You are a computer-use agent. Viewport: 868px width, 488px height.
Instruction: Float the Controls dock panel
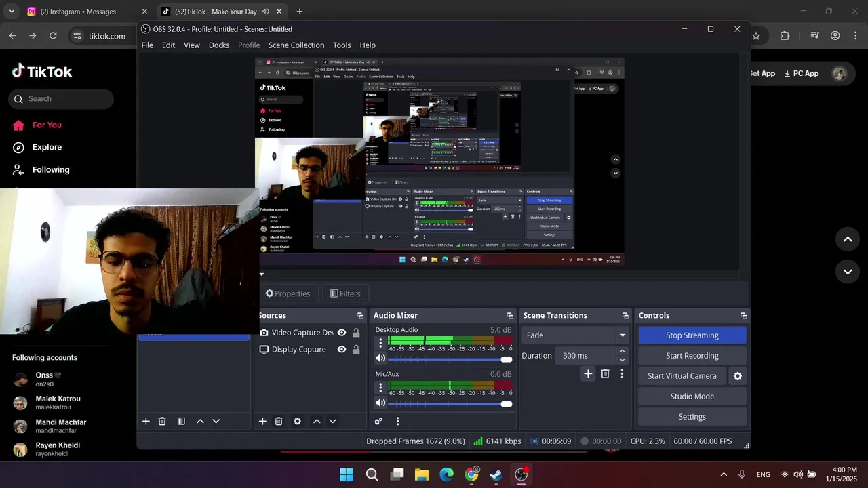743,315
